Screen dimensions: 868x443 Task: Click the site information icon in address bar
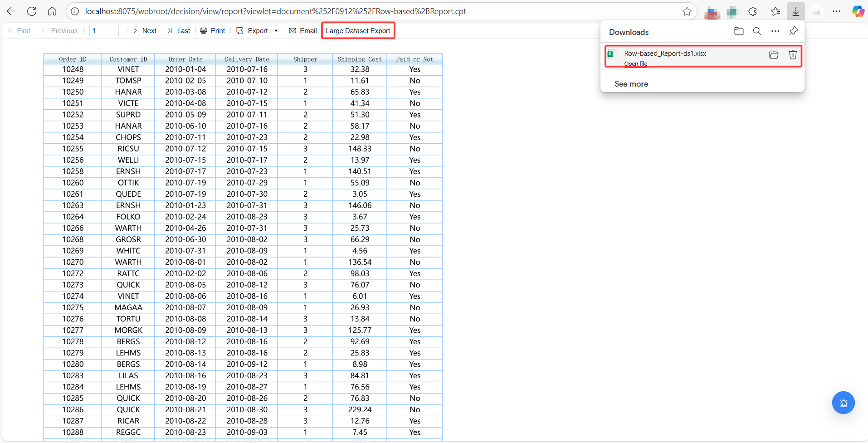(x=75, y=11)
